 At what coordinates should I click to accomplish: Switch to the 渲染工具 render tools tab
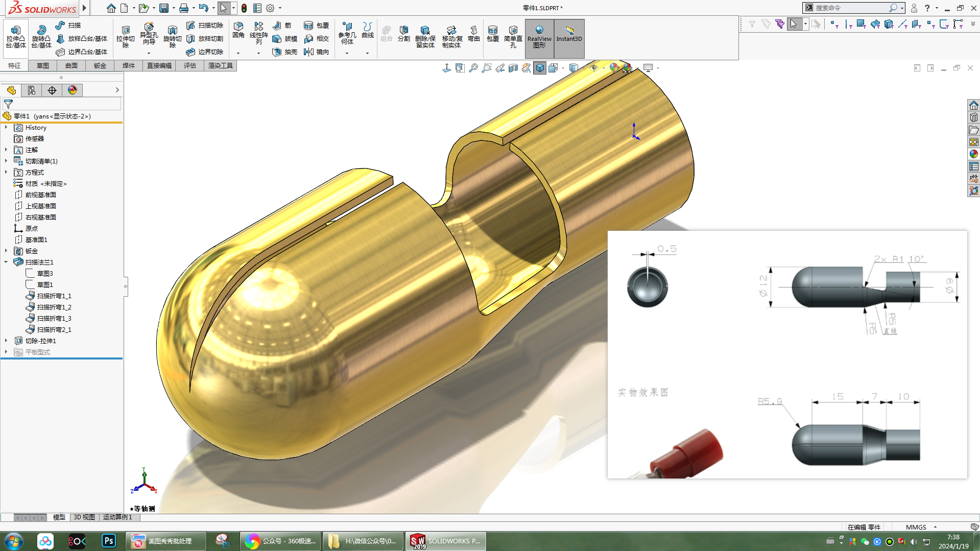(221, 65)
